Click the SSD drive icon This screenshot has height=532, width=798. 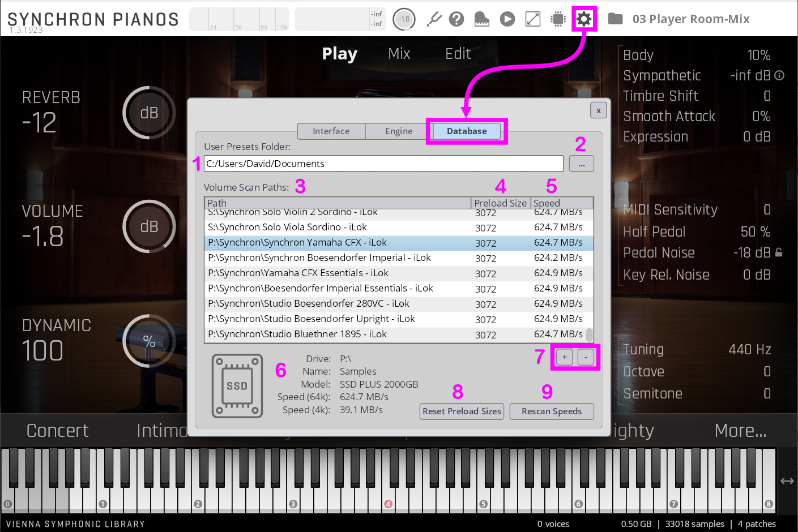tap(237, 386)
